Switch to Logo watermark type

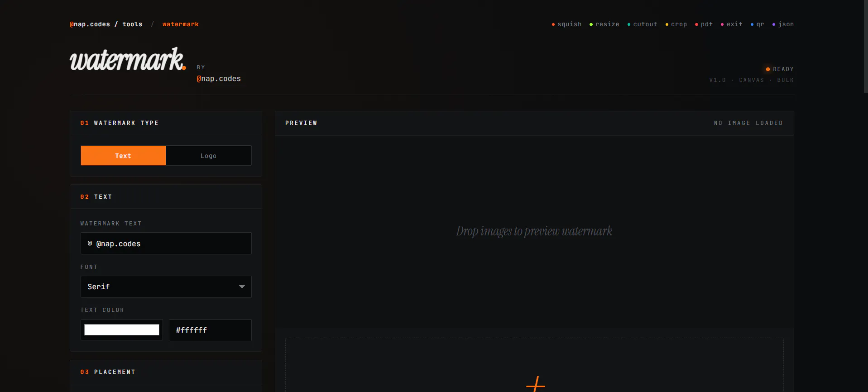pyautogui.click(x=209, y=156)
